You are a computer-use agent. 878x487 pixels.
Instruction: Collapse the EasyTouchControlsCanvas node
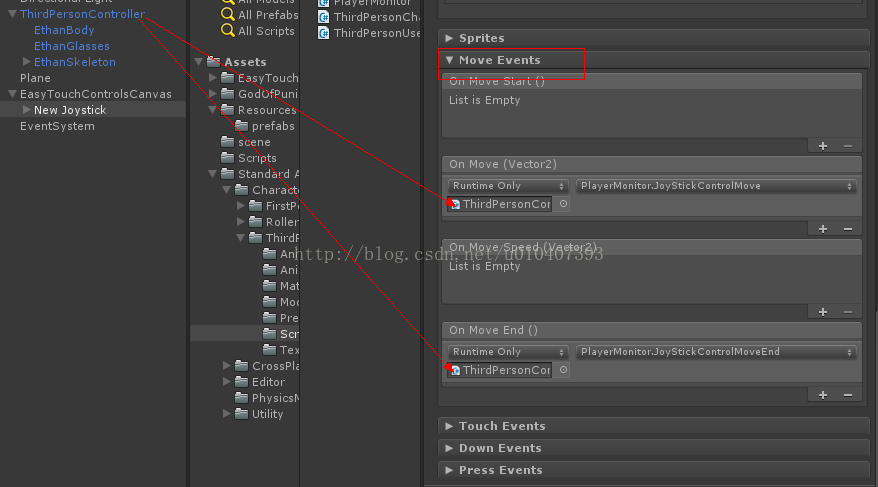point(12,94)
